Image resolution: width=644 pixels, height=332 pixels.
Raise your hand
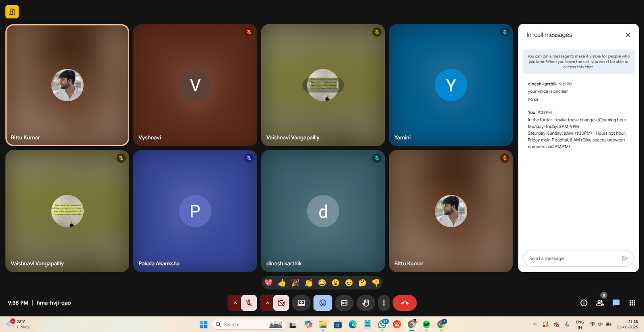[365, 303]
